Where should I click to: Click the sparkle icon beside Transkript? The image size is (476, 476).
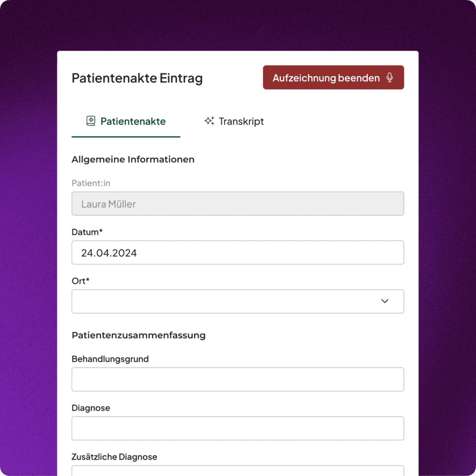(x=209, y=121)
